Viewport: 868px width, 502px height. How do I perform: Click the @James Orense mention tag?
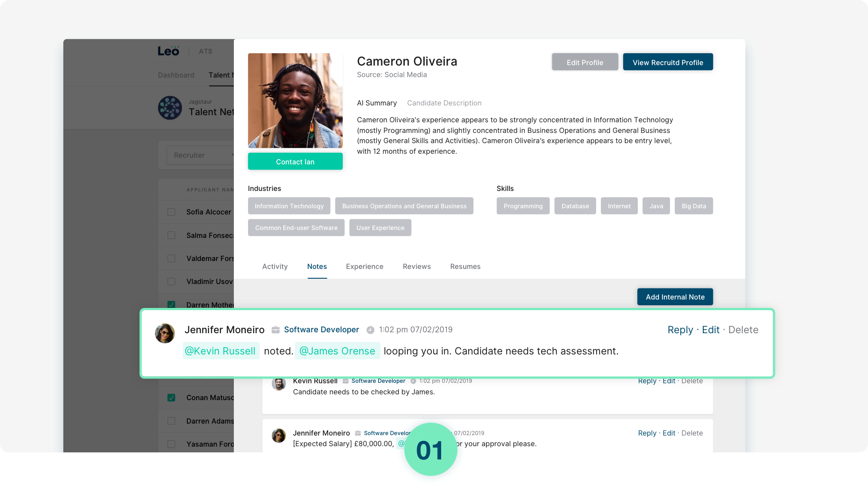337,351
